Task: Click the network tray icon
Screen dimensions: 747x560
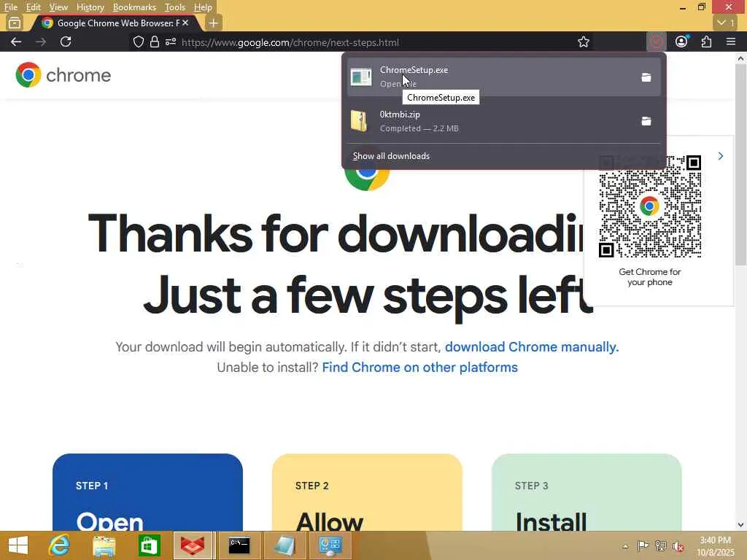Action: [x=660, y=546]
